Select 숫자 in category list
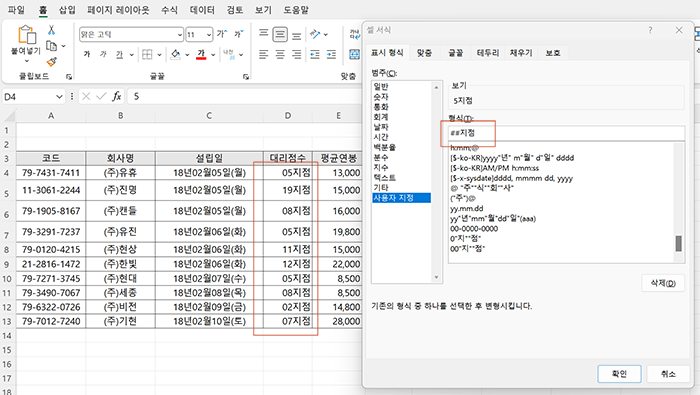This screenshot has width=700, height=395. 381,96
